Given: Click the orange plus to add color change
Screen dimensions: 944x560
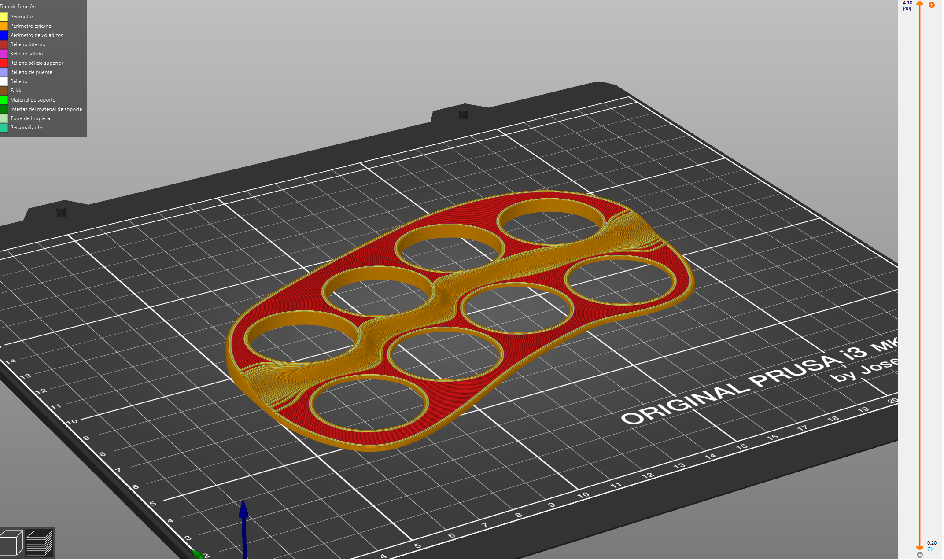Looking at the screenshot, I should point(932,5).
